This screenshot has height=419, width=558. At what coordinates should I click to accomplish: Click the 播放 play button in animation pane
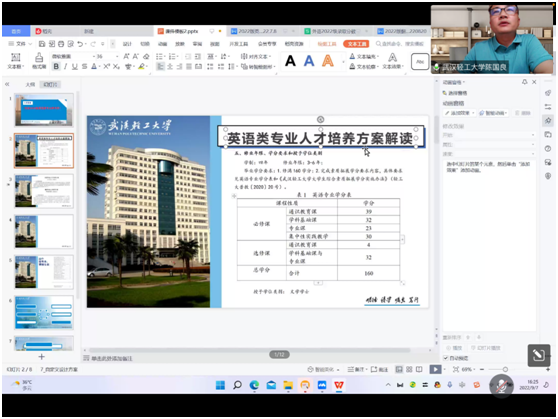pos(454,348)
